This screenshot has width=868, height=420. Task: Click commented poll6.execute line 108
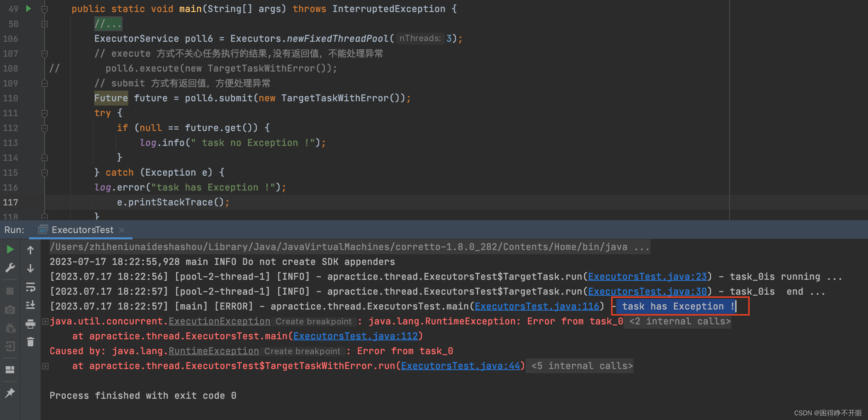(221, 68)
